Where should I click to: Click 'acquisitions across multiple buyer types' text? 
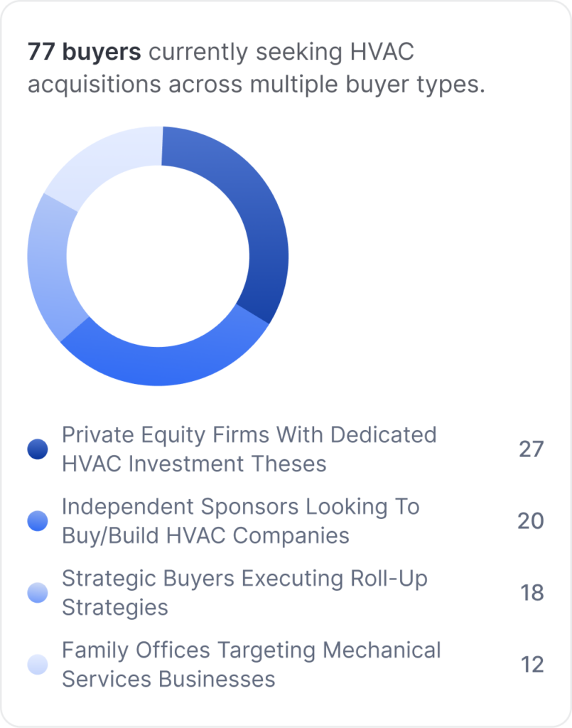[x=256, y=85]
